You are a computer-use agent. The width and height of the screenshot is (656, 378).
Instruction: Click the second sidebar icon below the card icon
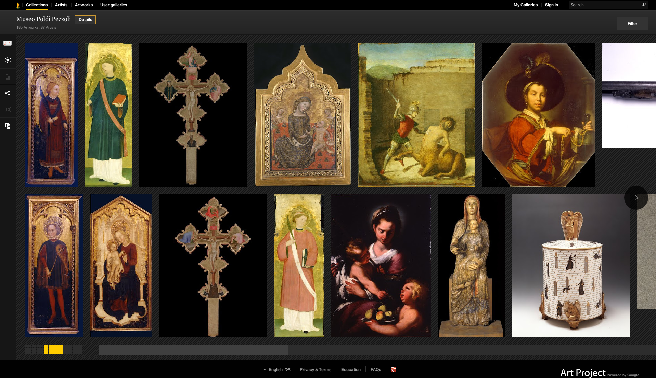[8, 60]
